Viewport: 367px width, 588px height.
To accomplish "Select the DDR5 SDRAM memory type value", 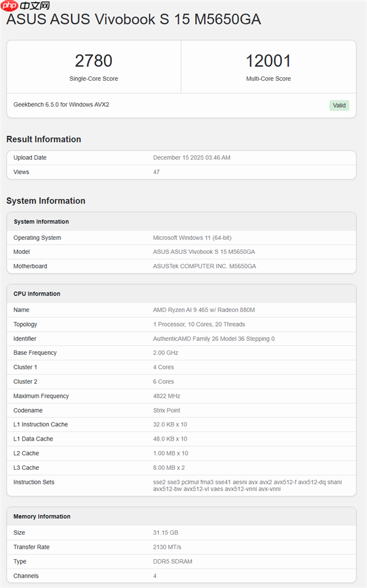I will coord(174,562).
